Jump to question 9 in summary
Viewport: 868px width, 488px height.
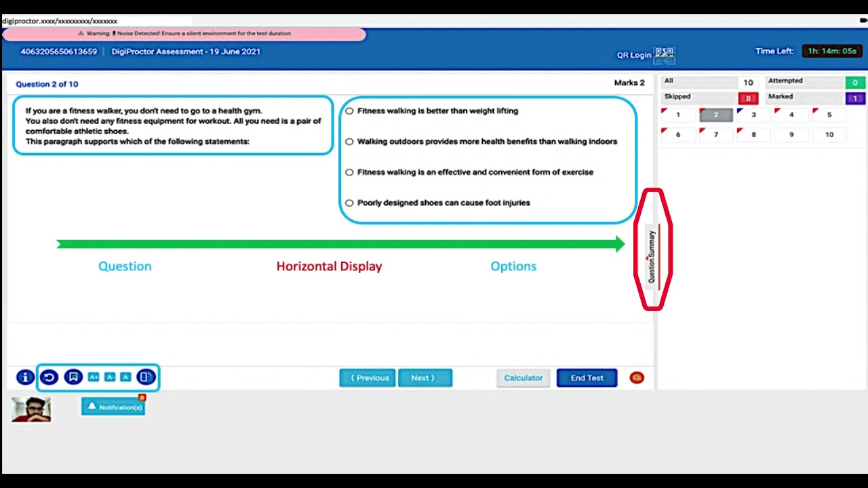point(791,135)
